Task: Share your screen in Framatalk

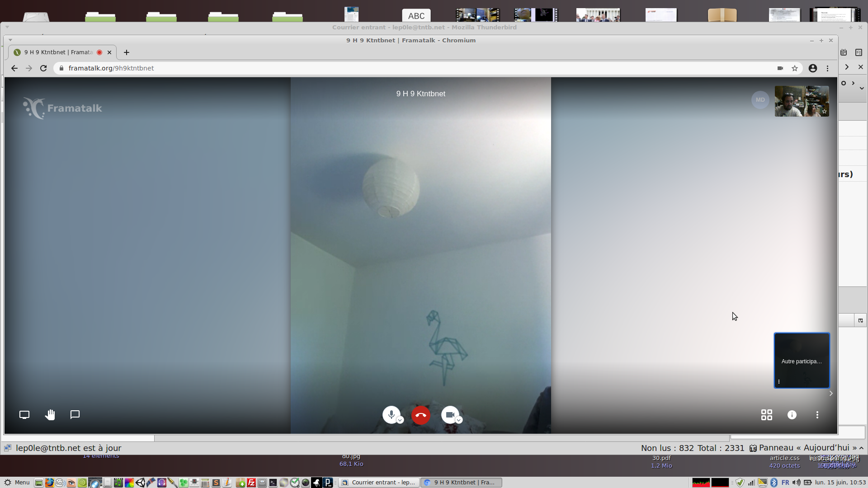Action: point(24,415)
